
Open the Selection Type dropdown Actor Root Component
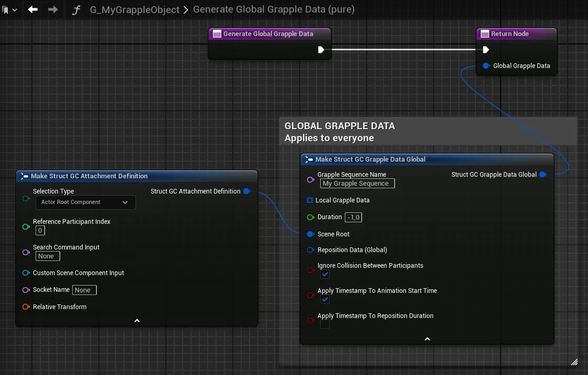[85, 202]
